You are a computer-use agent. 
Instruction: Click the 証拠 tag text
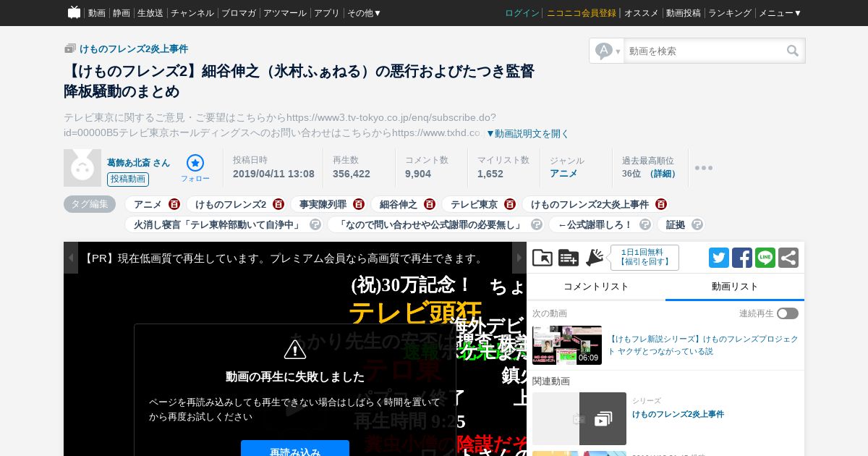[x=676, y=224]
